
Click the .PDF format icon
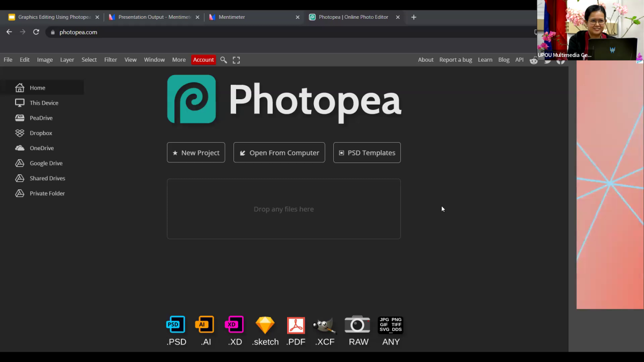tap(296, 325)
